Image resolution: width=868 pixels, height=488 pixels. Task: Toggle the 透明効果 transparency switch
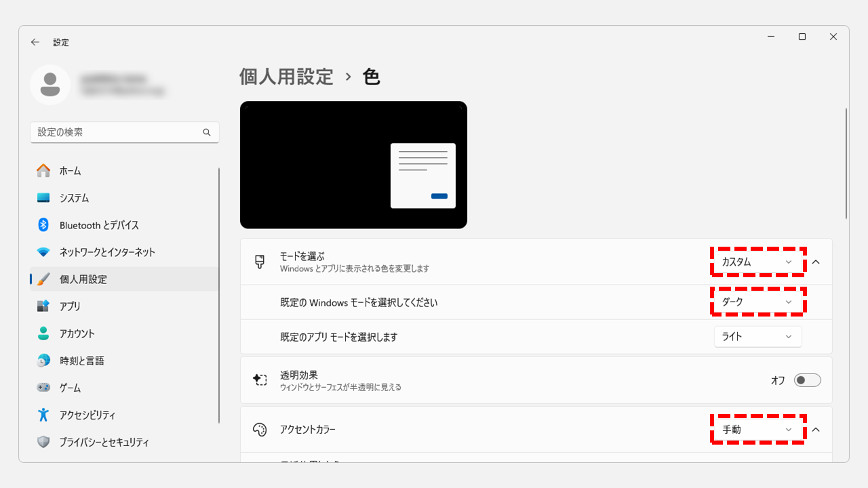tap(807, 380)
